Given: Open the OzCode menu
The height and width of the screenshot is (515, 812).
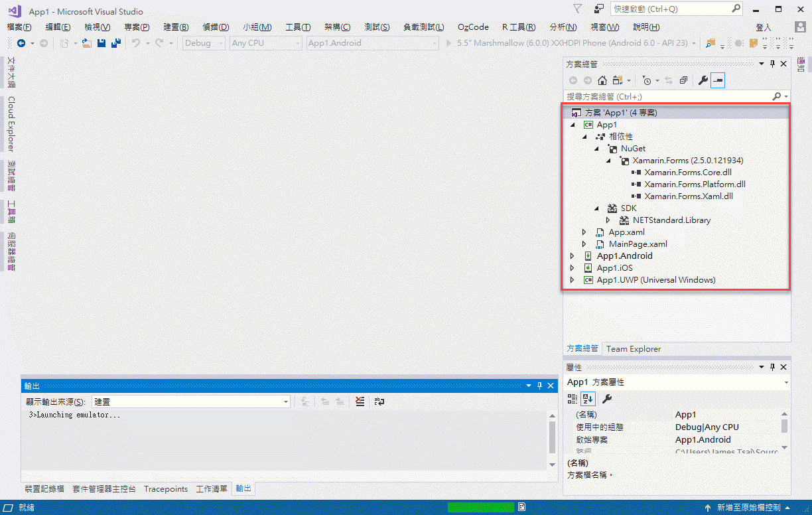Looking at the screenshot, I should point(473,27).
